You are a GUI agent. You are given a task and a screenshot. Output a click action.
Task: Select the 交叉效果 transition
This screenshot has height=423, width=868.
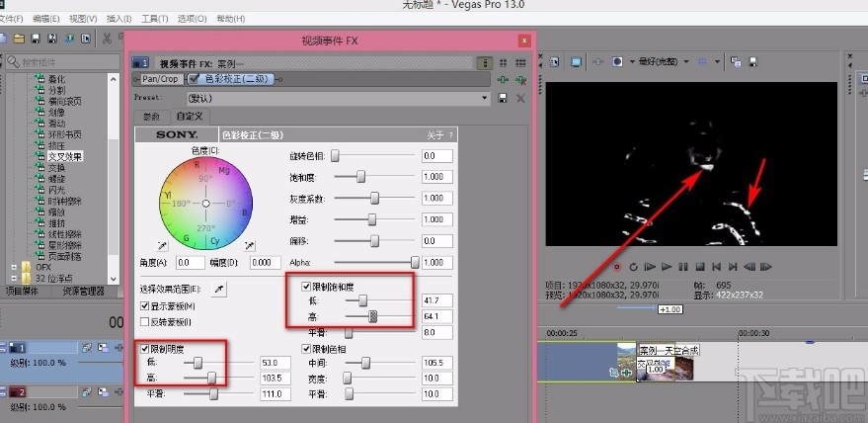pyautogui.click(x=65, y=156)
